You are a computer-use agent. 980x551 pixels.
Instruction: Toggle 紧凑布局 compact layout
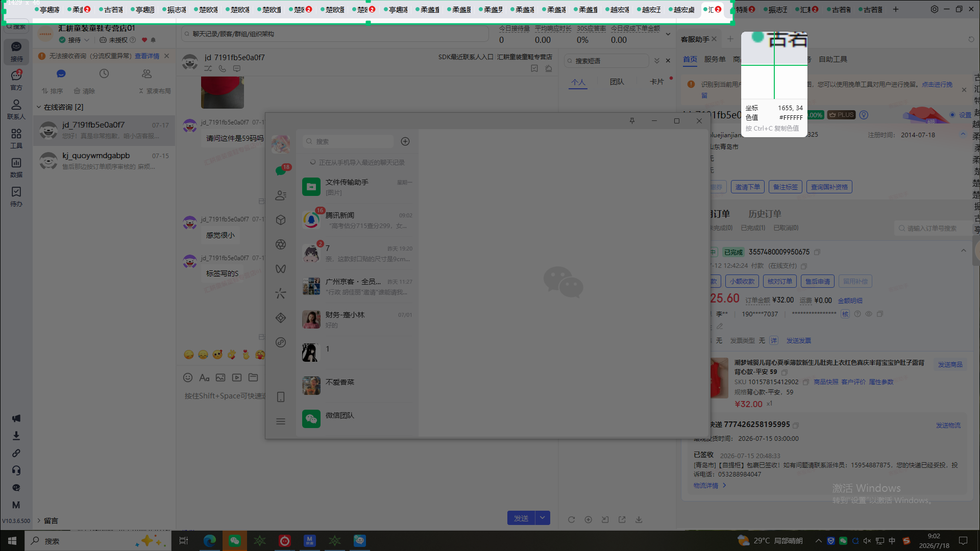[155, 91]
